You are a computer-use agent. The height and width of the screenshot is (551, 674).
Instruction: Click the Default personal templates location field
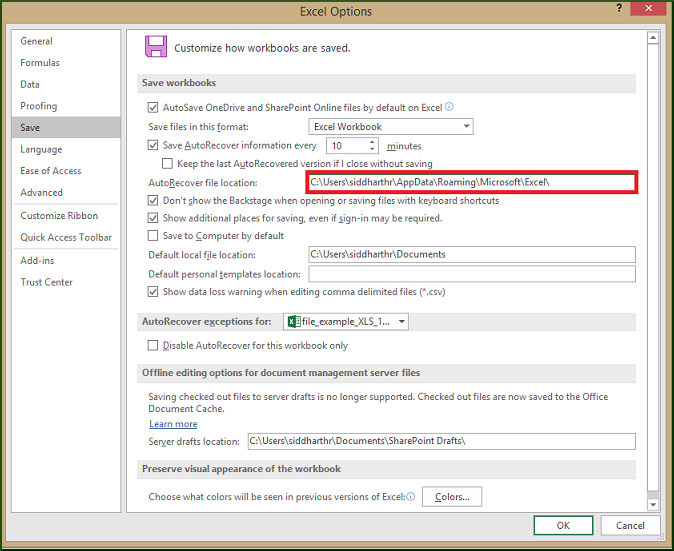(x=472, y=274)
